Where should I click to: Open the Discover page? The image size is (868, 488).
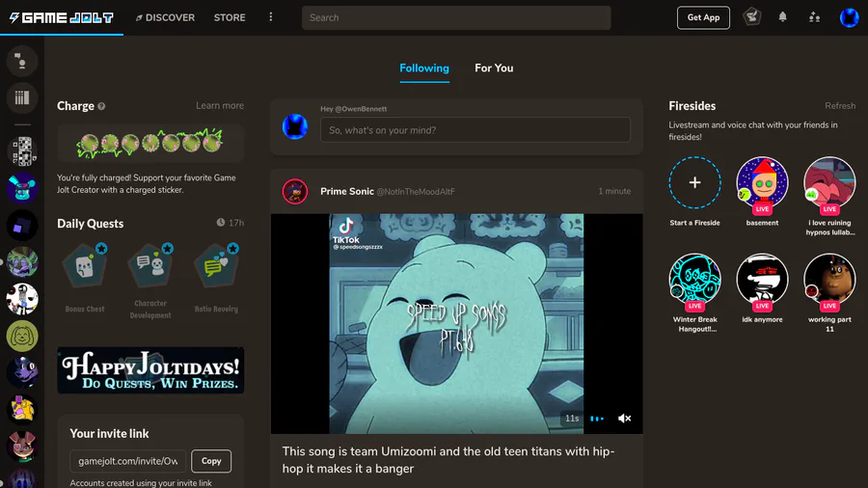pos(165,17)
